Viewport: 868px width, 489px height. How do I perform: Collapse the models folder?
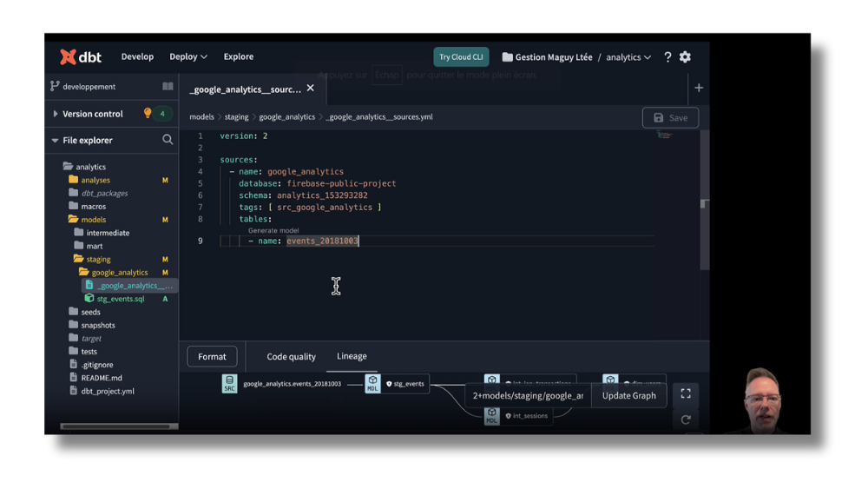[x=88, y=220]
